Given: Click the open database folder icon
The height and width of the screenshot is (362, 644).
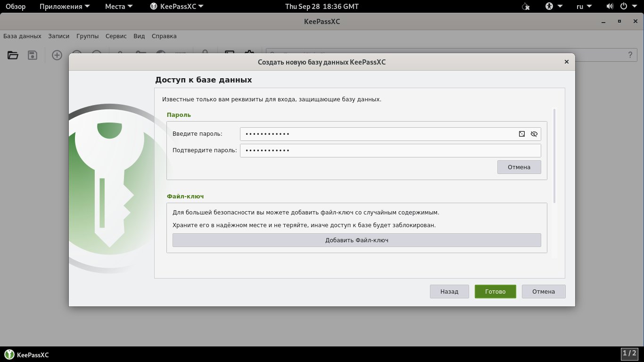Looking at the screenshot, I should tap(13, 55).
